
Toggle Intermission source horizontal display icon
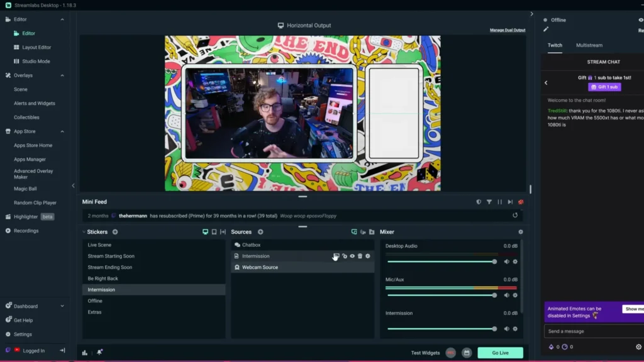[336, 256]
